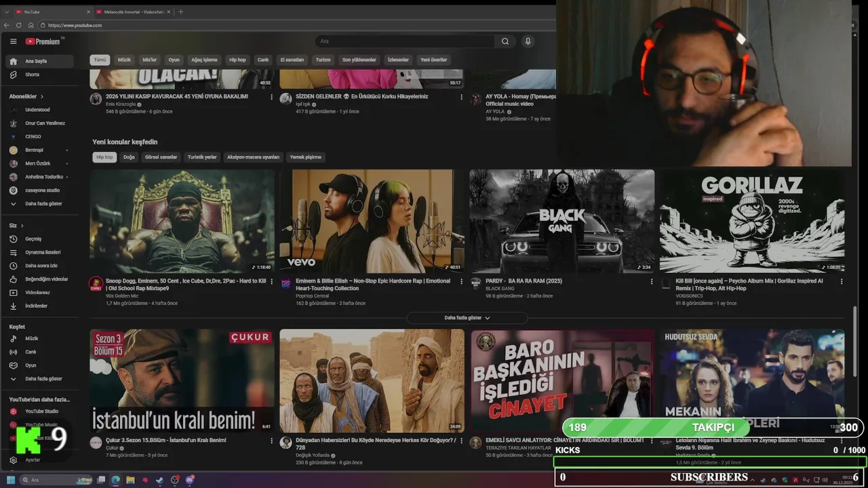Reload the page in browser toolbar
Viewport: 868px width, 488px height.
tap(18, 25)
